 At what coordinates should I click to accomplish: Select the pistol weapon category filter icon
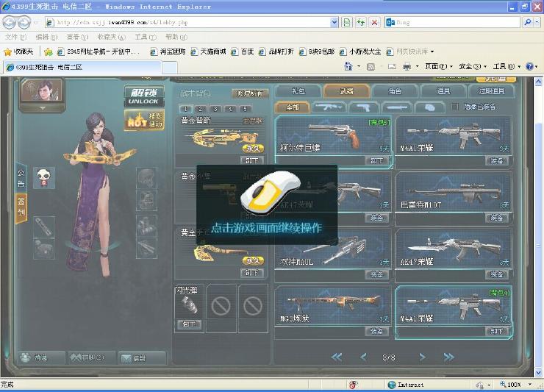[x=363, y=107]
